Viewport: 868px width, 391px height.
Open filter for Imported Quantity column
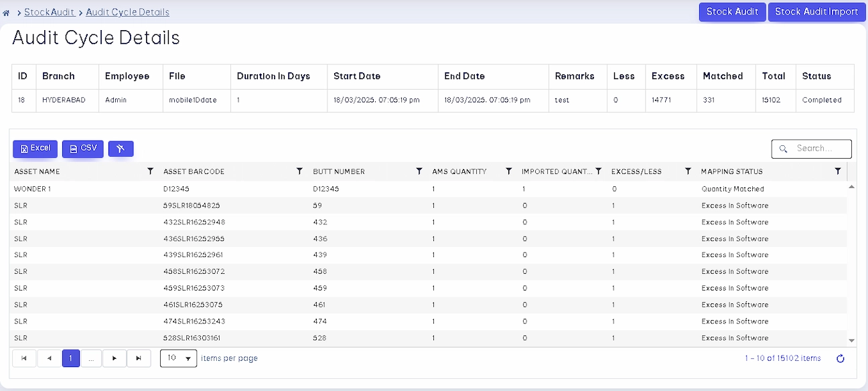point(599,171)
